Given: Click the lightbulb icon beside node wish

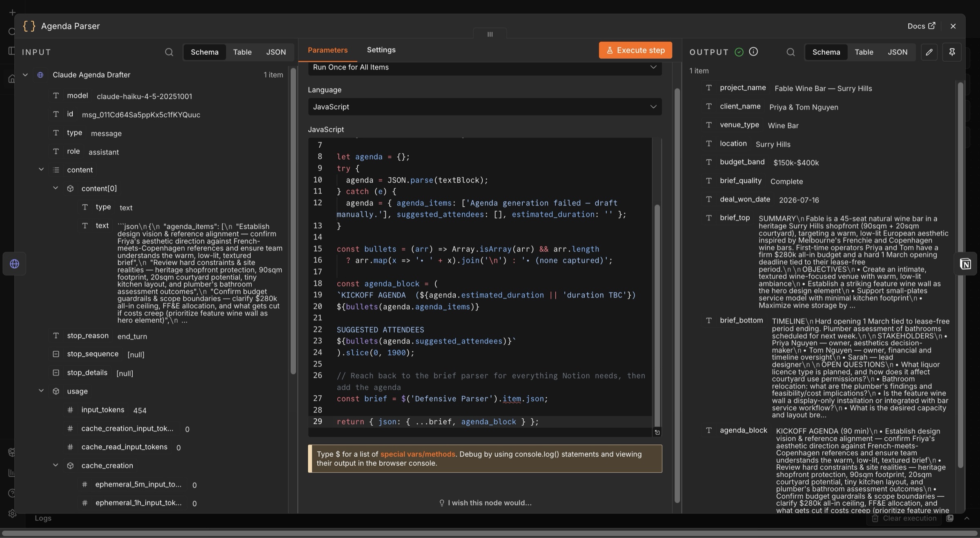Looking at the screenshot, I should point(441,503).
